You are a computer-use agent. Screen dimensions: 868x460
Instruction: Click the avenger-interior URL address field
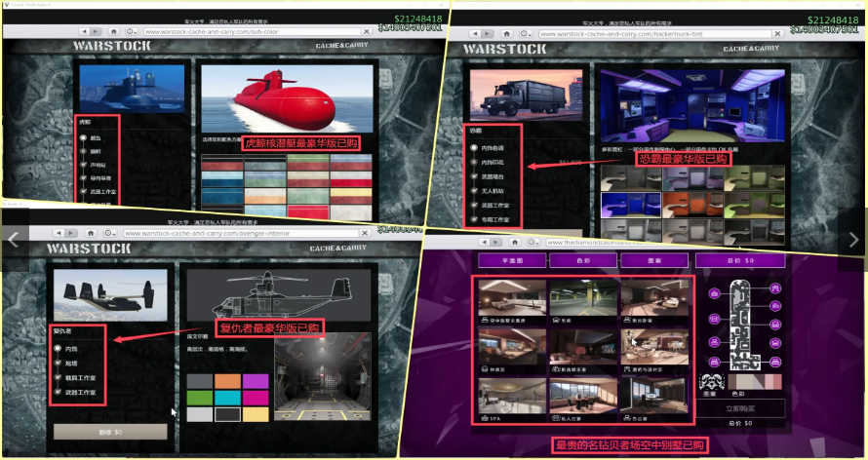click(x=241, y=233)
